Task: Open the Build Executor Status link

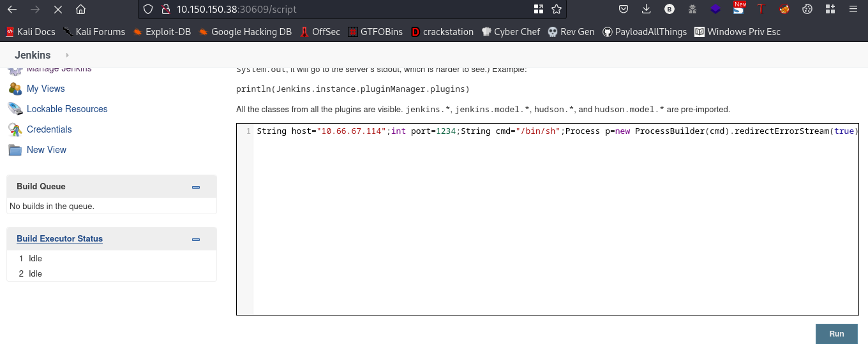Action: 59,238
